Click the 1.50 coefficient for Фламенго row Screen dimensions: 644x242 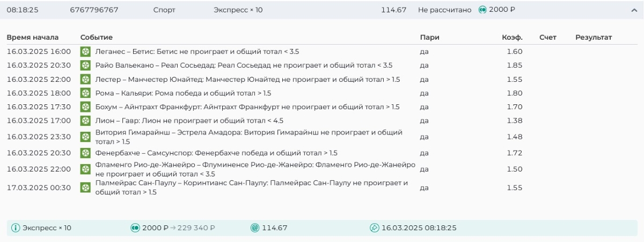515,169
